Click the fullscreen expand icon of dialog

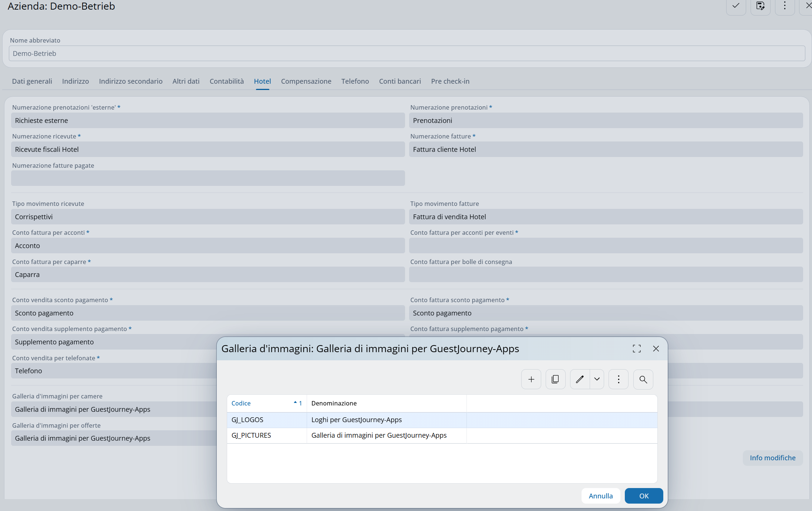point(636,348)
